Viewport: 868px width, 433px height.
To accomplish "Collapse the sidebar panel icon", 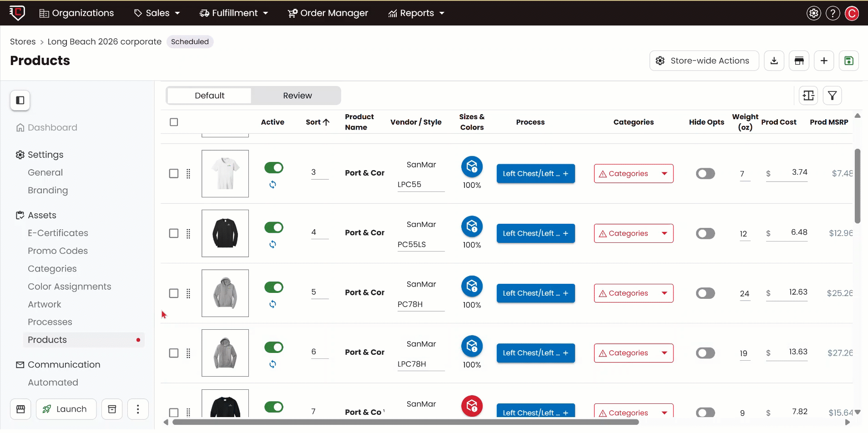I will [20, 100].
